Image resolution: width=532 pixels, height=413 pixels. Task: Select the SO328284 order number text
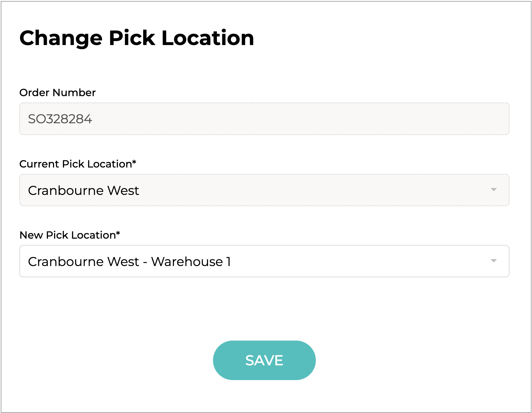[60, 119]
